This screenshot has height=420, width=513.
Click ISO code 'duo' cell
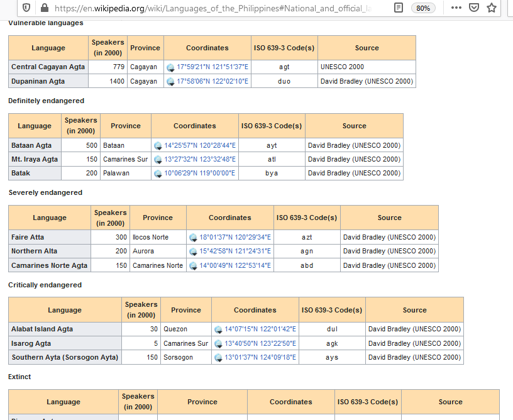click(284, 81)
